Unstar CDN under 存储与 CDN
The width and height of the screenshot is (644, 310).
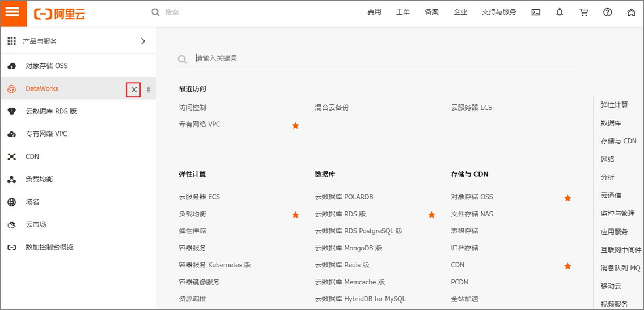pyautogui.click(x=567, y=266)
